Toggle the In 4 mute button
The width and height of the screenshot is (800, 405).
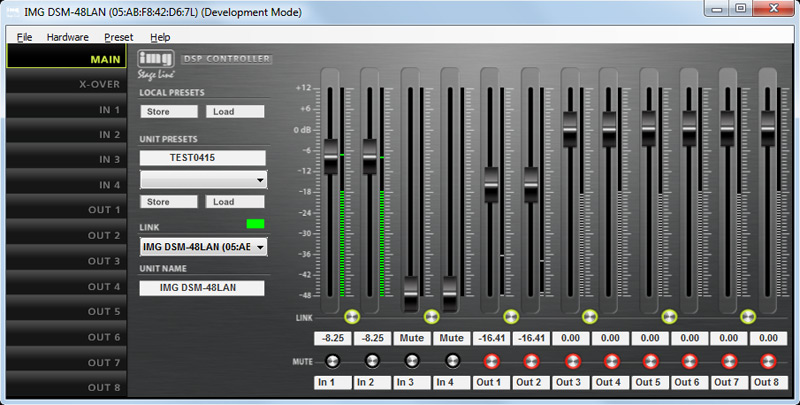[451, 360]
